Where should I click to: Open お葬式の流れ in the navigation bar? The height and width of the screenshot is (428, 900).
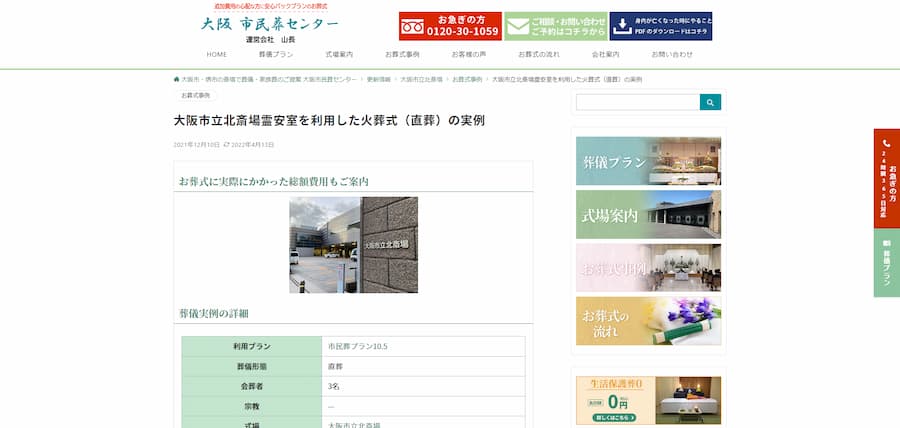538,55
